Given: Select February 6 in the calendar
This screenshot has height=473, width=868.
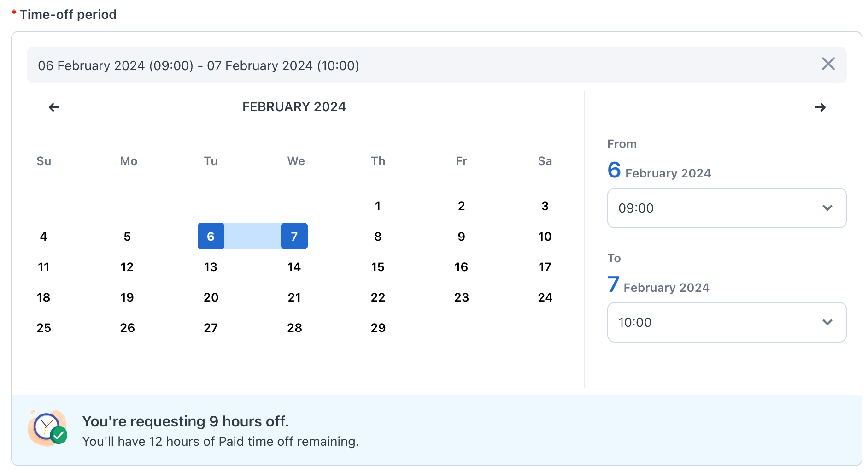Looking at the screenshot, I should coord(211,236).
